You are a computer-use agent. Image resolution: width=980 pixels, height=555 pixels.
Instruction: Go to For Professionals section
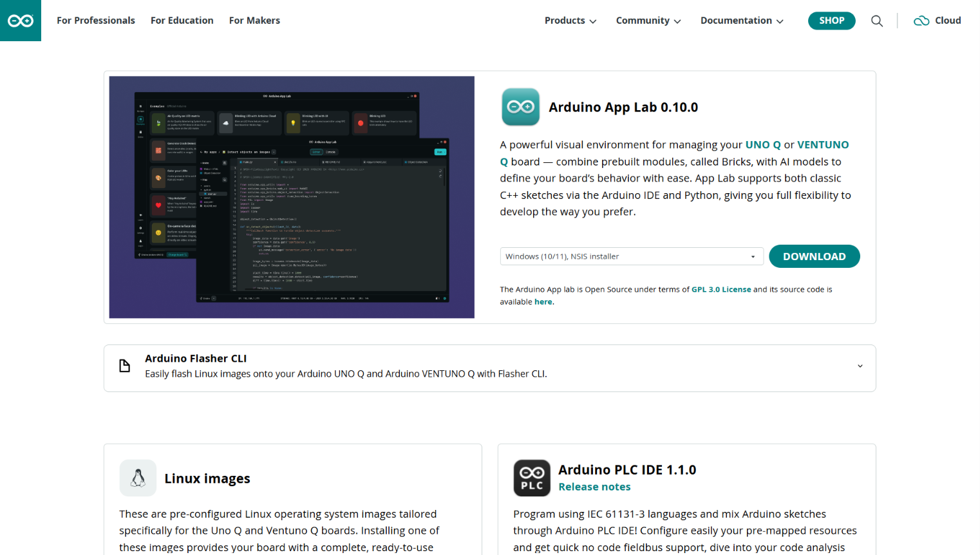(96, 21)
